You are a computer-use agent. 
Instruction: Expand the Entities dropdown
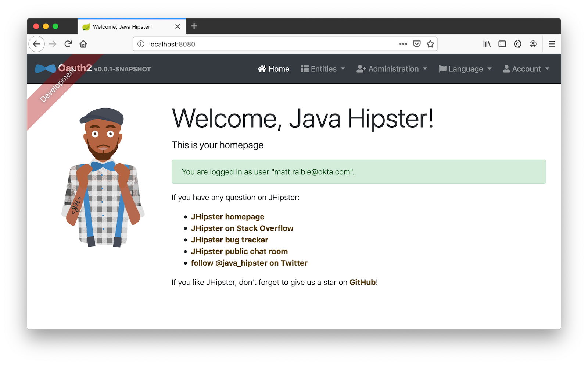(x=323, y=69)
